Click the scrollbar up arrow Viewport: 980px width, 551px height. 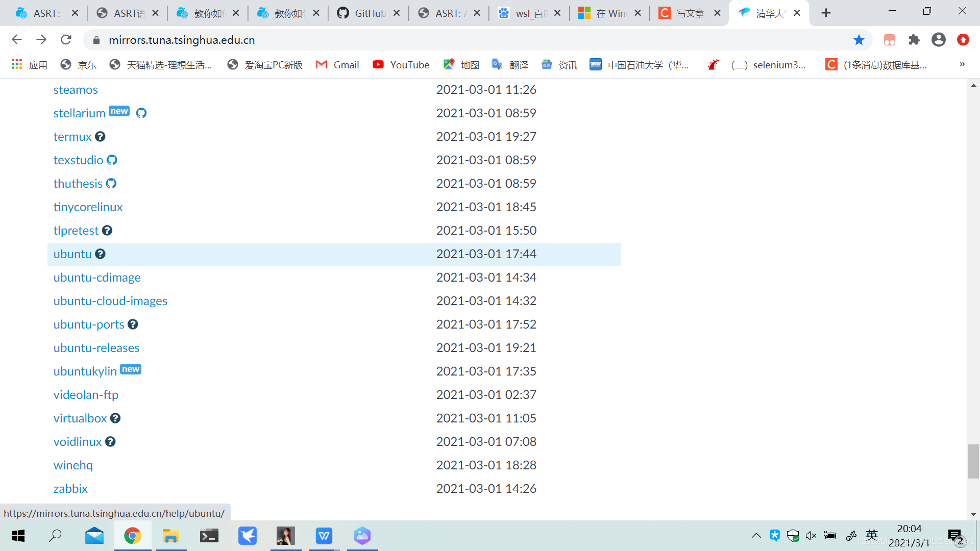973,85
